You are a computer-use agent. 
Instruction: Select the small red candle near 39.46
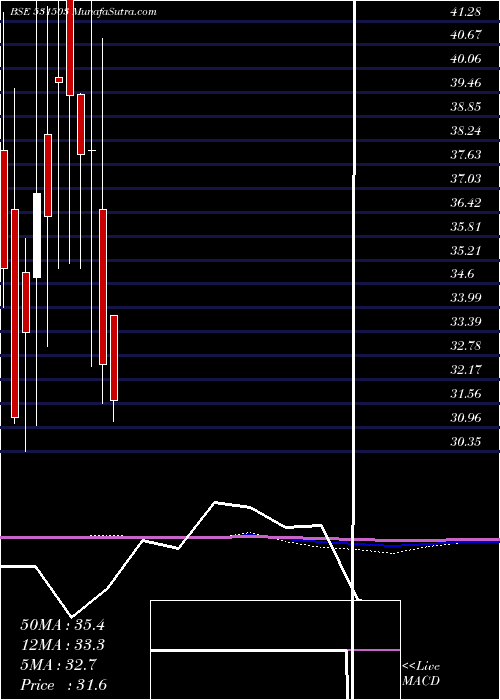click(59, 80)
